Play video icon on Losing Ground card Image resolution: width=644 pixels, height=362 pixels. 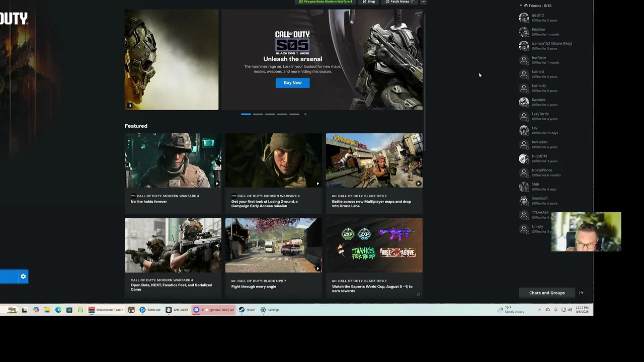tap(317, 184)
